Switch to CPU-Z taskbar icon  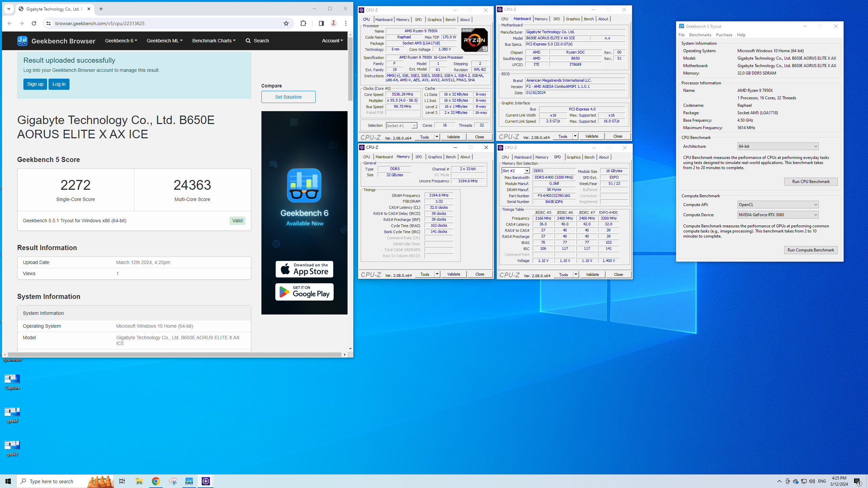(x=206, y=481)
